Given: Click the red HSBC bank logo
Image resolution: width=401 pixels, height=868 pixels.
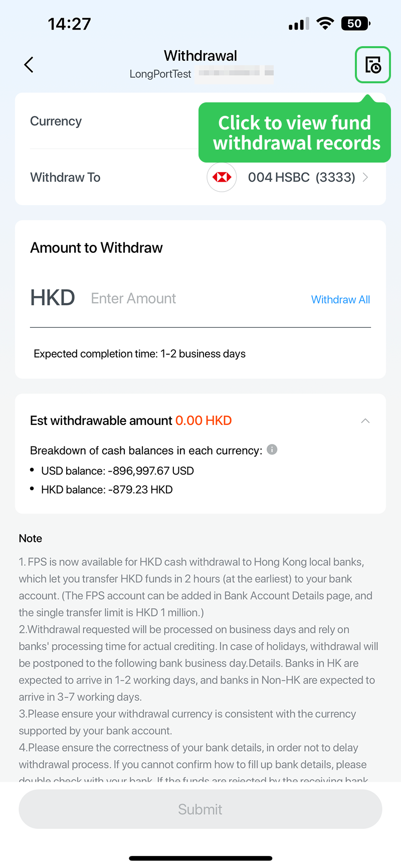Looking at the screenshot, I should coord(222,177).
